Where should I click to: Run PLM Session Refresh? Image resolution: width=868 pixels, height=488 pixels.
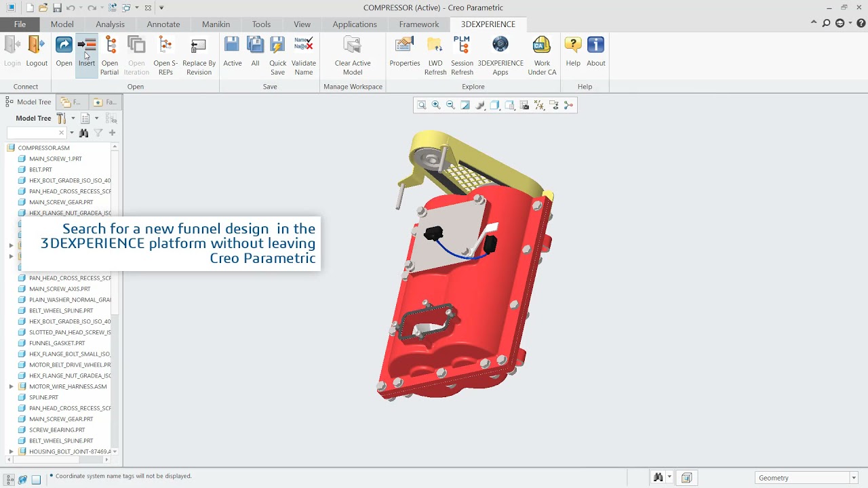coord(462,45)
